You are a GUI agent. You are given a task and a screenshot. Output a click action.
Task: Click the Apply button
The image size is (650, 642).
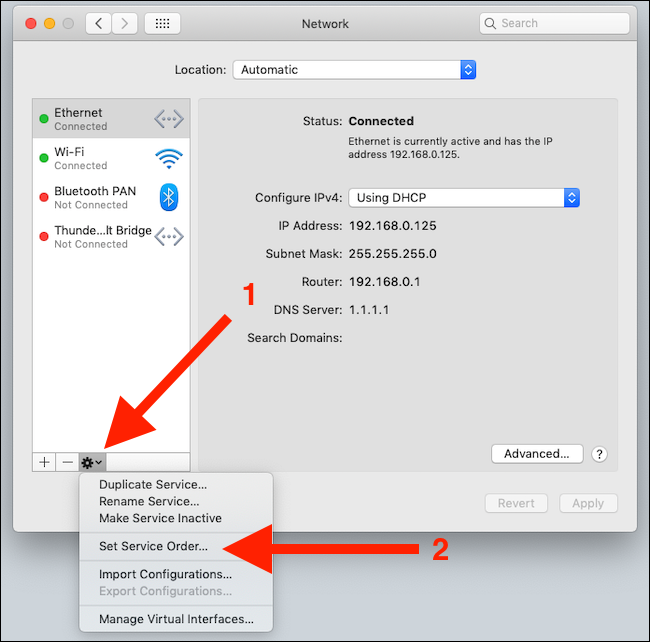(x=588, y=503)
